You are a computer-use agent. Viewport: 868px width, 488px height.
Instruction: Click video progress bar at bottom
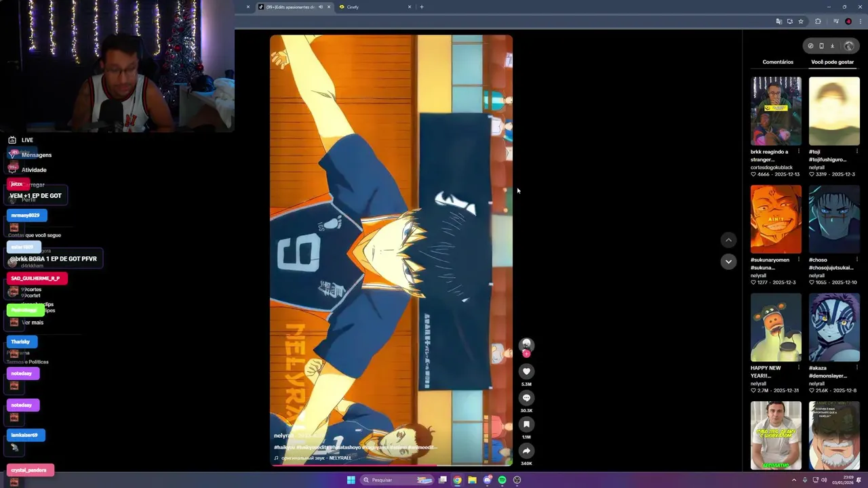391,465
